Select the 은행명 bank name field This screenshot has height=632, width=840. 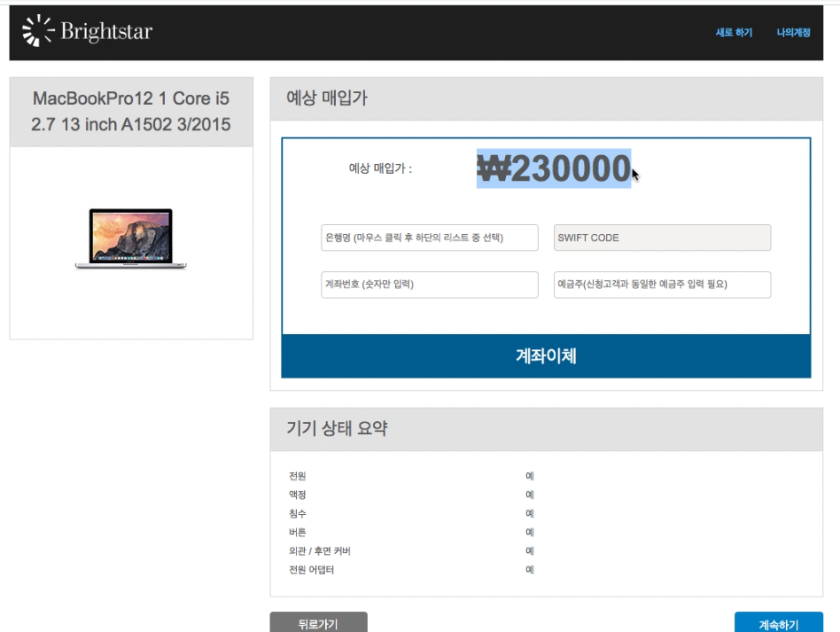430,238
